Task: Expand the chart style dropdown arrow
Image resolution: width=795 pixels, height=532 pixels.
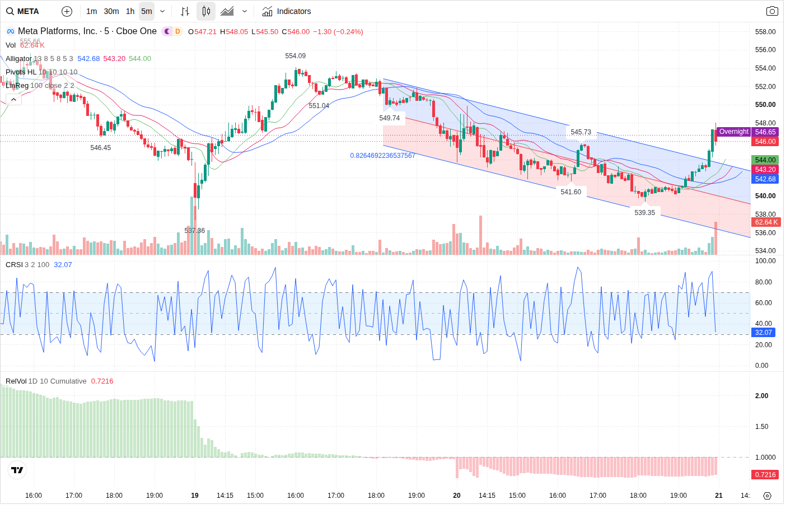Action: (245, 11)
